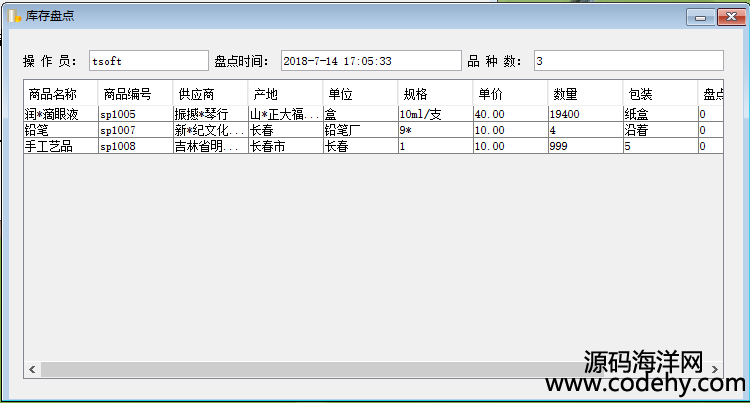Click packaging cell 5 in 手工艺品 row
Viewport: 750px width, 403px height.
(x=661, y=146)
